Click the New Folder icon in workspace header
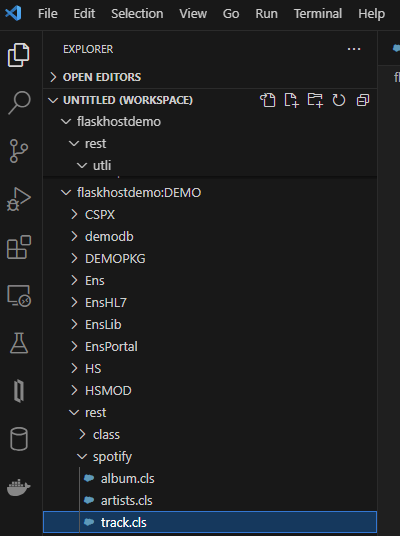This screenshot has height=536, width=400. point(315,100)
